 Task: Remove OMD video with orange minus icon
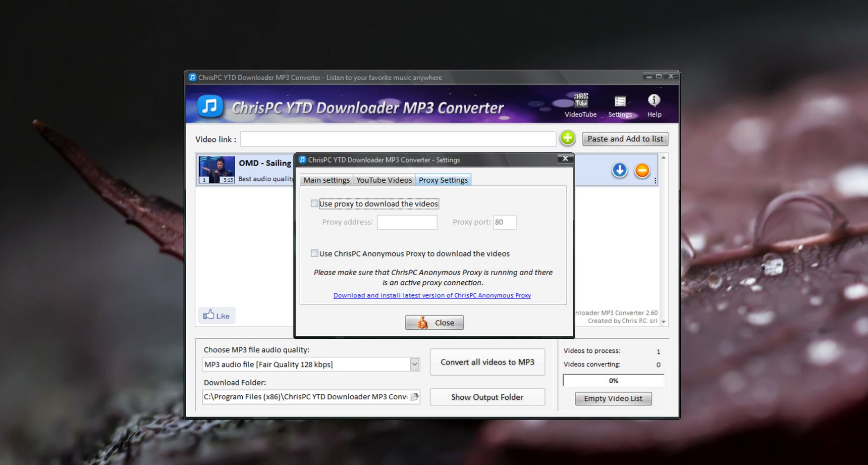point(642,171)
